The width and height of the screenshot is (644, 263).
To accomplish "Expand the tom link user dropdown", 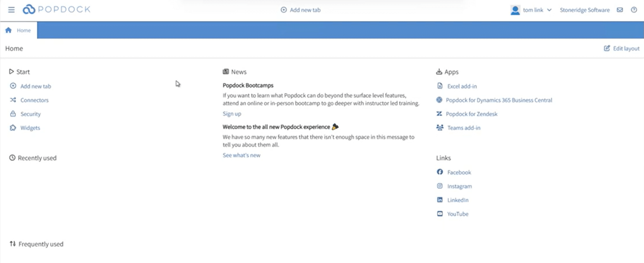I will [x=549, y=10].
